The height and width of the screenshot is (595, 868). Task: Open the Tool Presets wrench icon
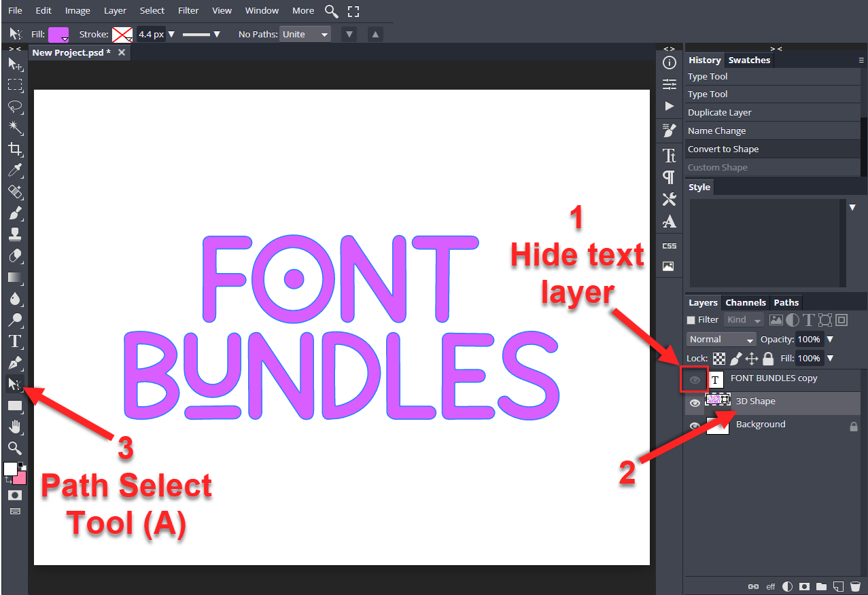670,199
